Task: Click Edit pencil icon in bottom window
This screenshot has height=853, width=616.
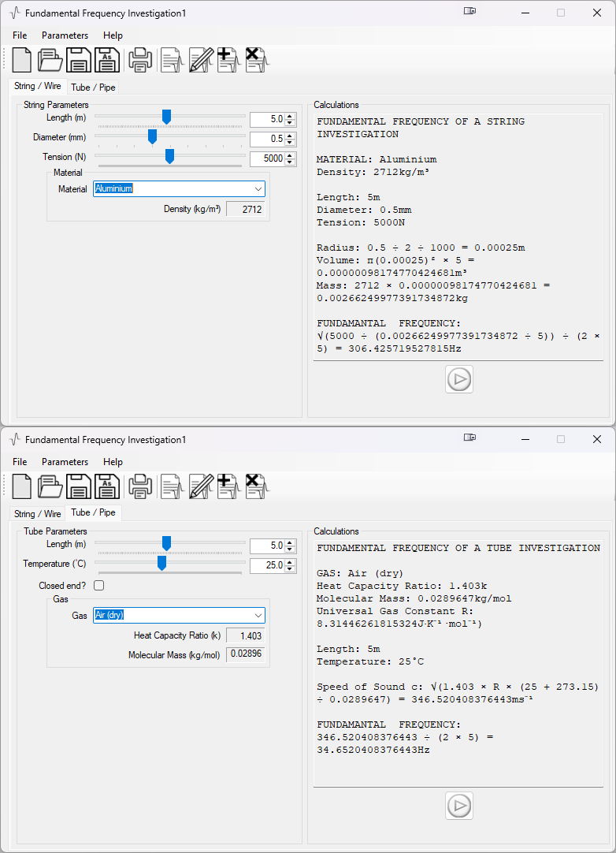Action: (201, 486)
